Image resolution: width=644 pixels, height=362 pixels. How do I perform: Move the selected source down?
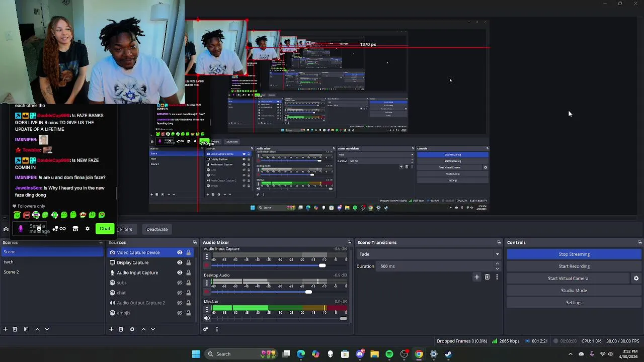coord(153,329)
